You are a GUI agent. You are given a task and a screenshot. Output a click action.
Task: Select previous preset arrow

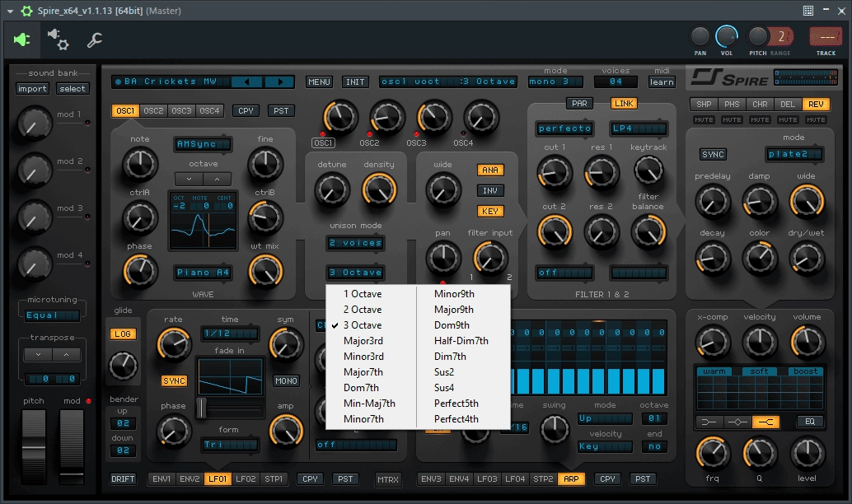pyautogui.click(x=247, y=82)
